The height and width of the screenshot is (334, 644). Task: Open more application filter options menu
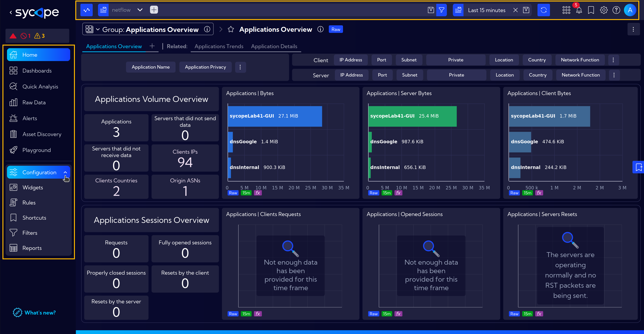click(240, 67)
